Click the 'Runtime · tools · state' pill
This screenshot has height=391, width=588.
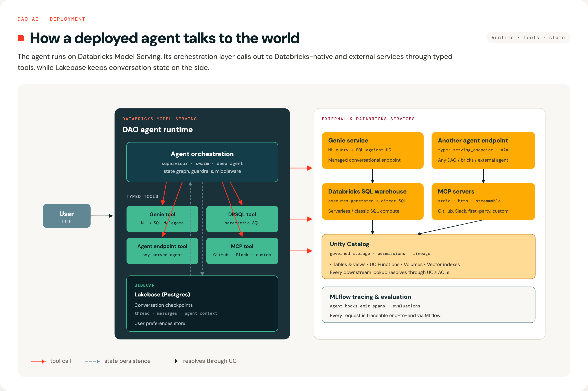click(528, 37)
